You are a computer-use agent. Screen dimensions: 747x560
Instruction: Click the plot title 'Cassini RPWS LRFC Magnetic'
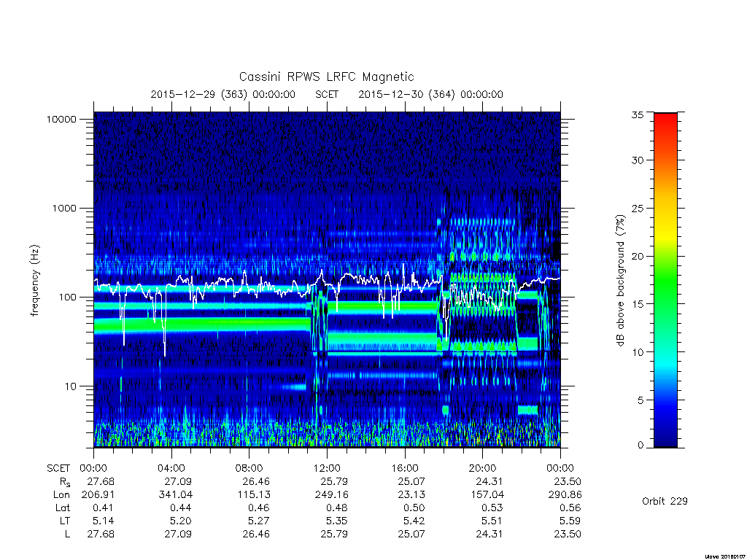[x=326, y=77]
